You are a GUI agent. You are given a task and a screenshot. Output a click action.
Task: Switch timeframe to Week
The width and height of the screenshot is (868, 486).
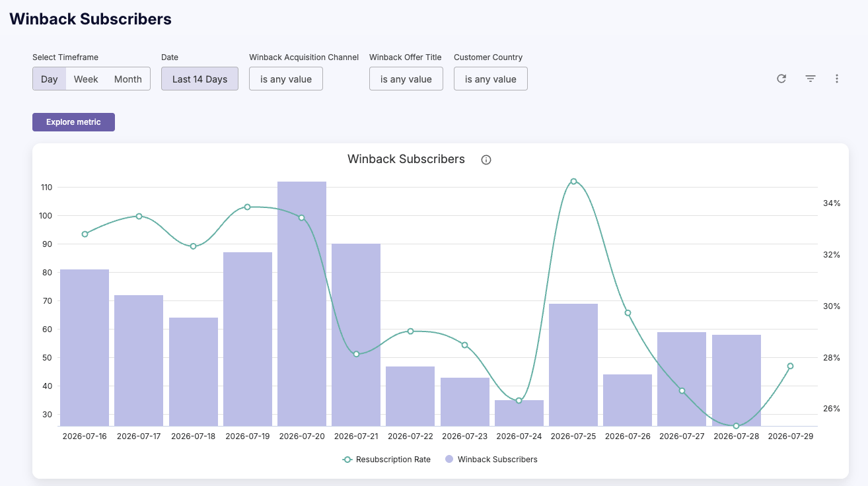(x=86, y=79)
